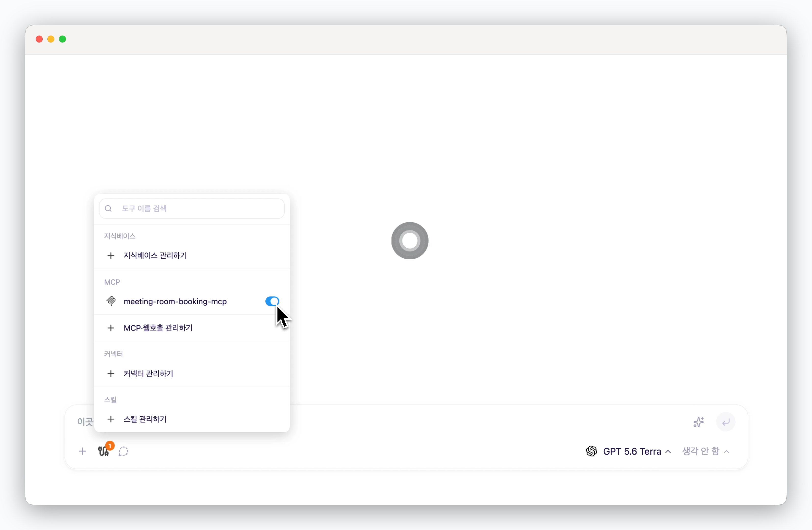The height and width of the screenshot is (530, 812).
Task: Click the meeting-room-booking-mcp paperclip icon
Action: click(x=111, y=301)
